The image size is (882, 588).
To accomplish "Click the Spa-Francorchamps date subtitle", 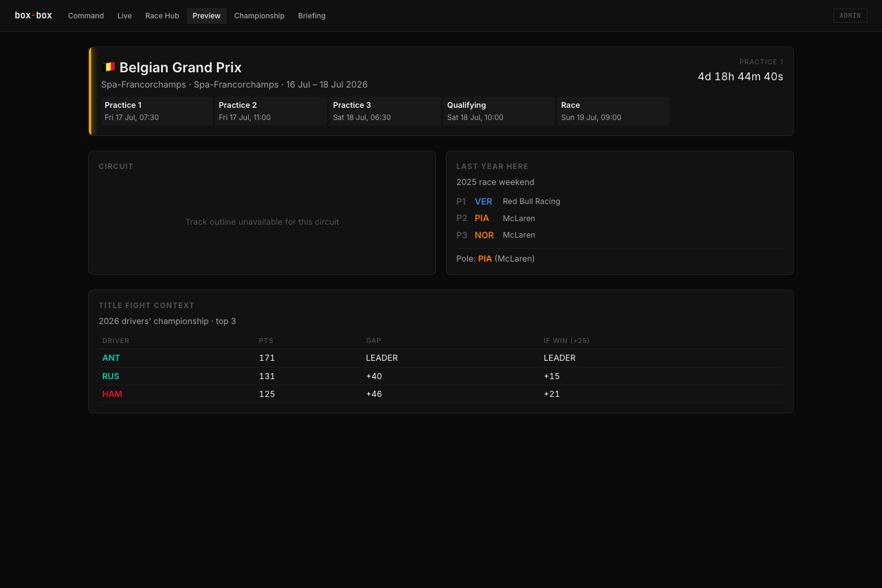I will pos(235,85).
